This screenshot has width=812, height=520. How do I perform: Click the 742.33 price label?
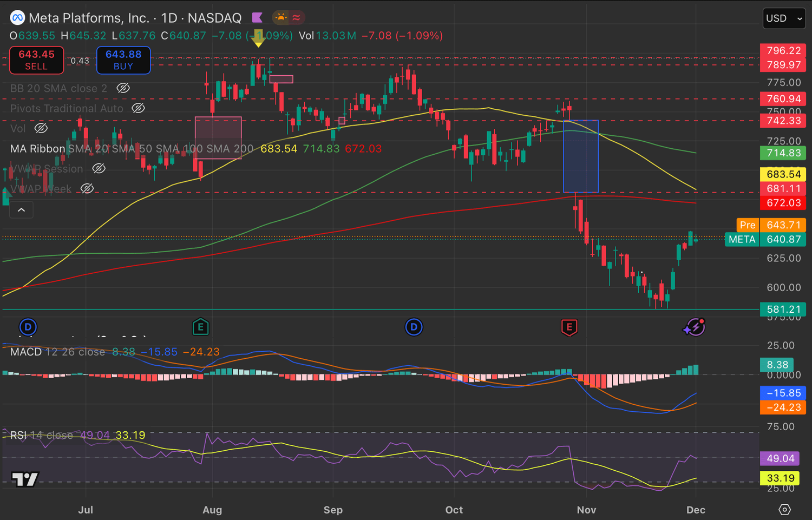[783, 121]
